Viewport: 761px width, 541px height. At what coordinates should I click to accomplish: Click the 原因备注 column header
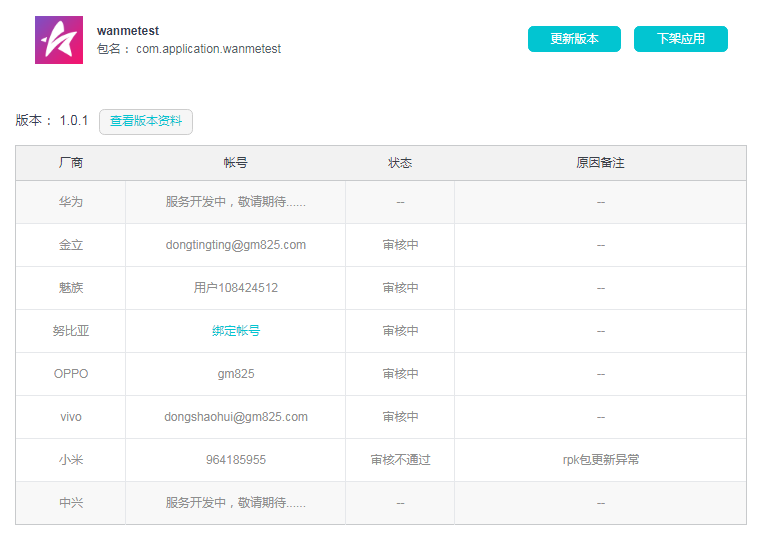pyautogui.click(x=600, y=163)
